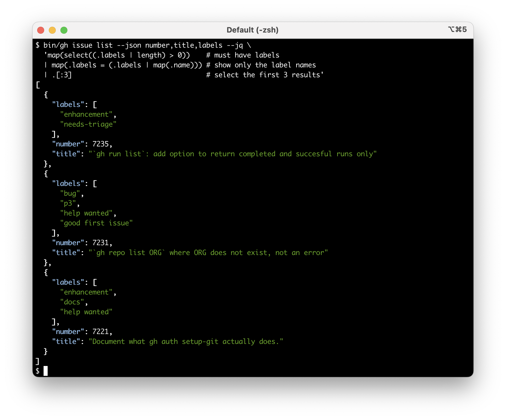The height and width of the screenshot is (420, 506).
Task: Click "enhancement" label in issue 7221
Action: [x=86, y=292]
